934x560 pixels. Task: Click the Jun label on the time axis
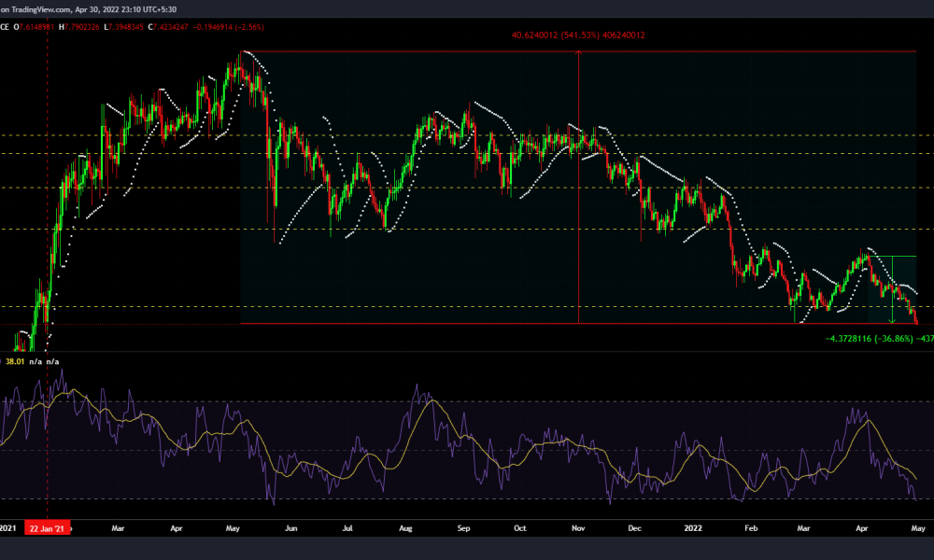[290, 528]
